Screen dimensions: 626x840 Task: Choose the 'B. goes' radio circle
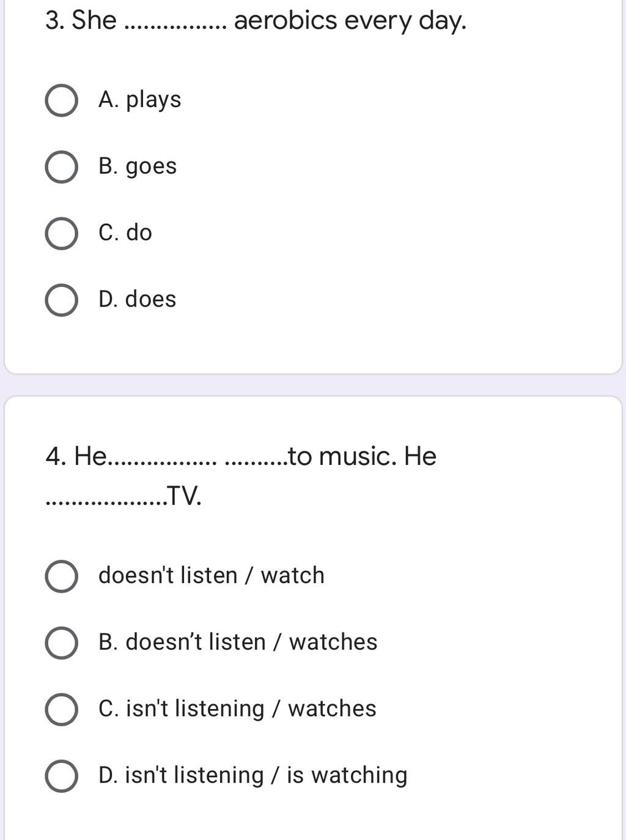[61, 167]
